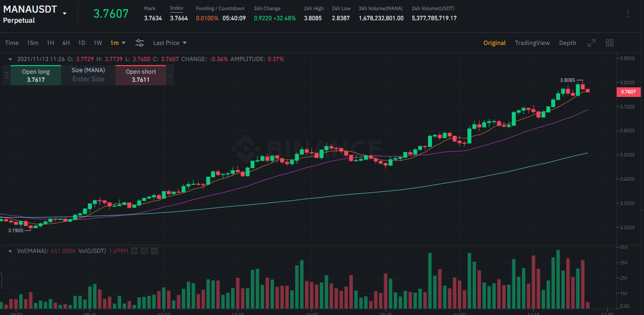Click the countdown timer 05:40:09
644x315 pixels.
point(234,18)
